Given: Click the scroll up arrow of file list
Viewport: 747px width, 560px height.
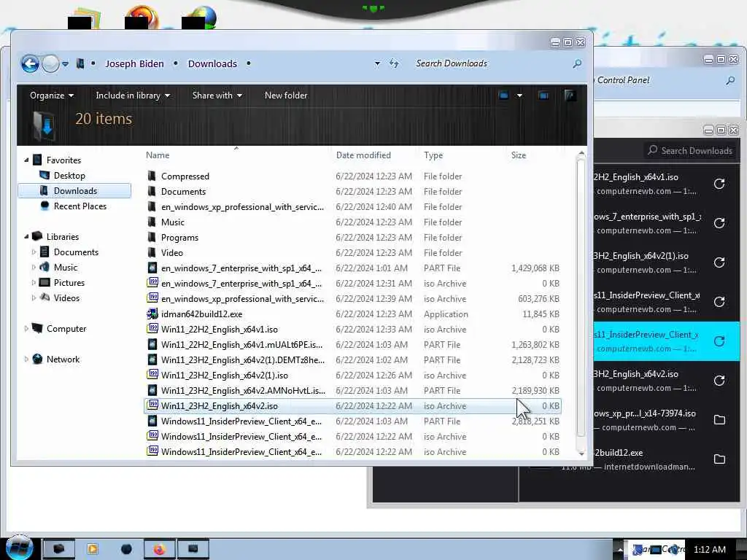Looking at the screenshot, I should (x=581, y=153).
